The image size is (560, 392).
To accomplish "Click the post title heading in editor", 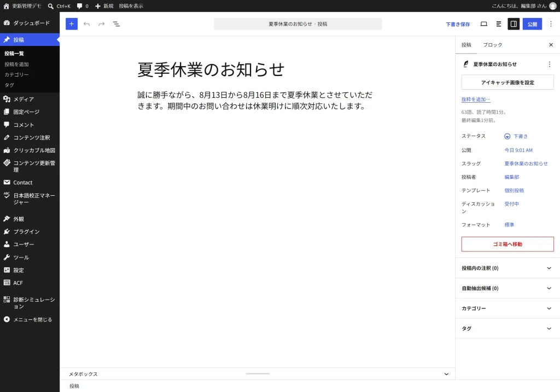I will (211, 69).
